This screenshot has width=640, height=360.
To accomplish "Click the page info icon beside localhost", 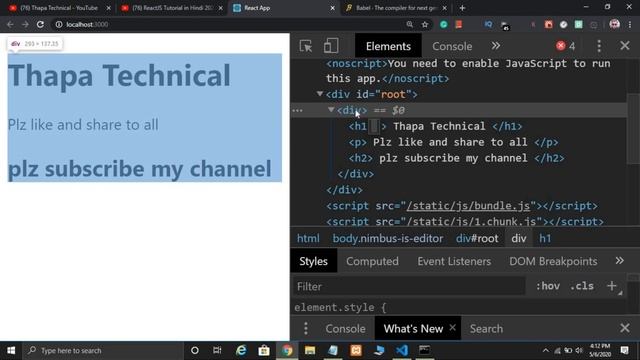I will pyautogui.click(x=59, y=24).
